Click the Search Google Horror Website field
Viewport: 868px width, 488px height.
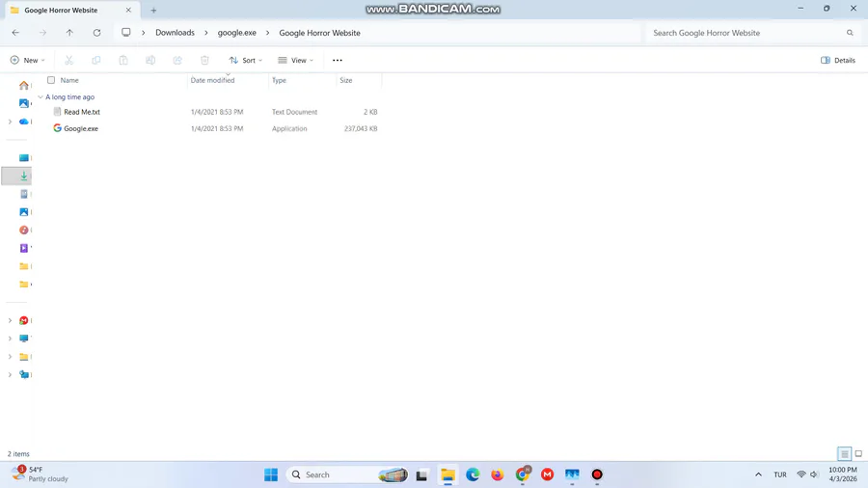(751, 33)
